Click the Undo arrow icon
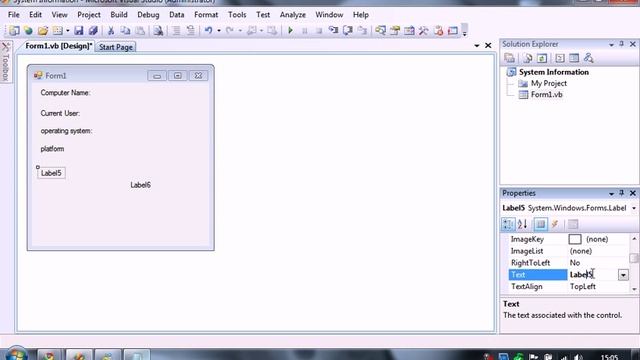Viewport: 640px width, 360px height. [x=208, y=31]
